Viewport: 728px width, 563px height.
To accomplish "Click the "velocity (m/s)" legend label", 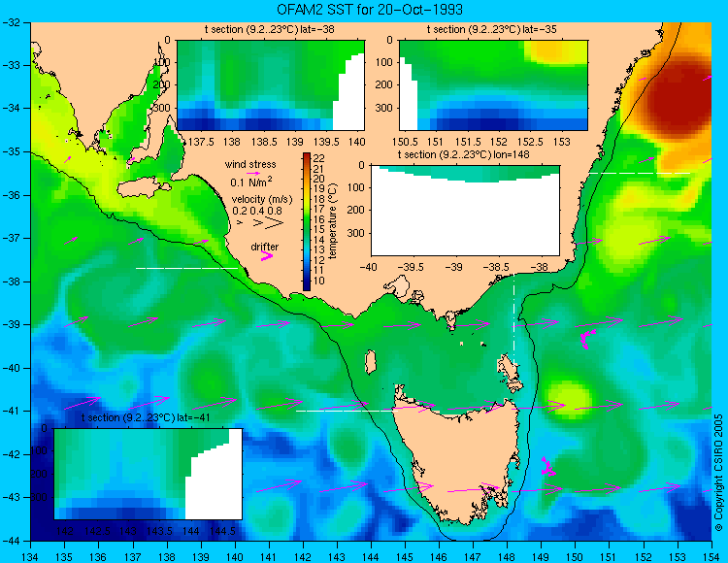I will pyautogui.click(x=262, y=200).
